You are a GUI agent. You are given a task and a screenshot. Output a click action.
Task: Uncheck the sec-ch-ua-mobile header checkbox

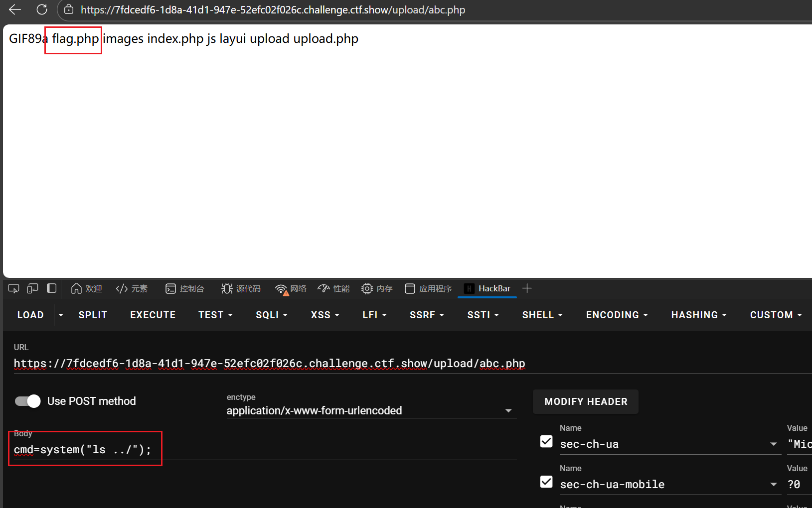pyautogui.click(x=546, y=482)
